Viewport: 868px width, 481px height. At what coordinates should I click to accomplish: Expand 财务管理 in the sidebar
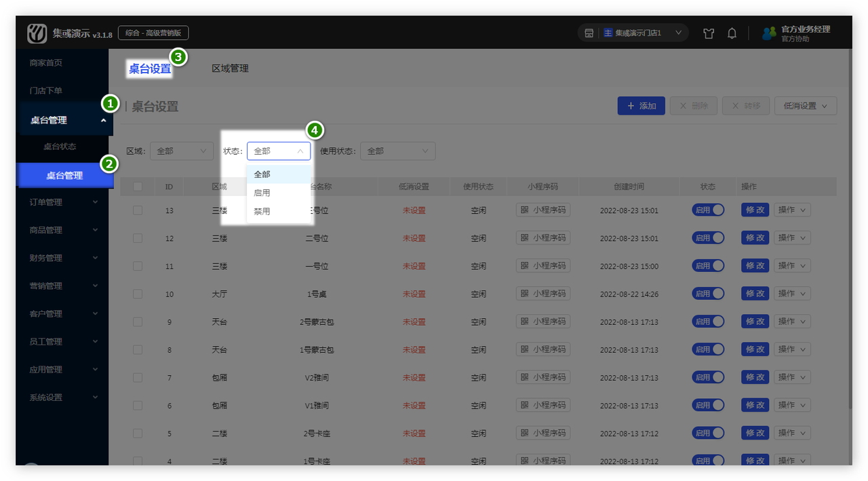[63, 258]
